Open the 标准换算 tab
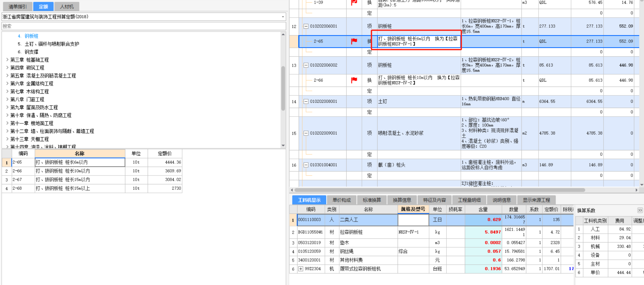 pos(372,200)
